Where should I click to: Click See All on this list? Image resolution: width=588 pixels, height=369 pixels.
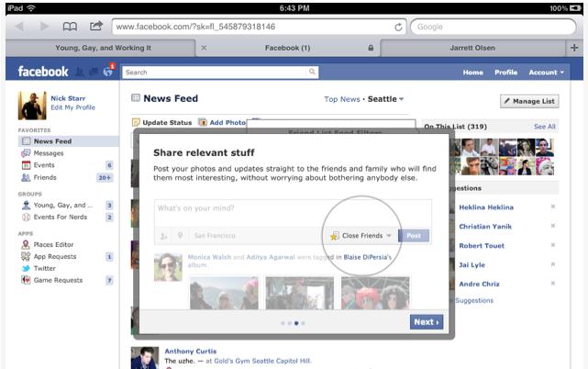pyautogui.click(x=545, y=127)
